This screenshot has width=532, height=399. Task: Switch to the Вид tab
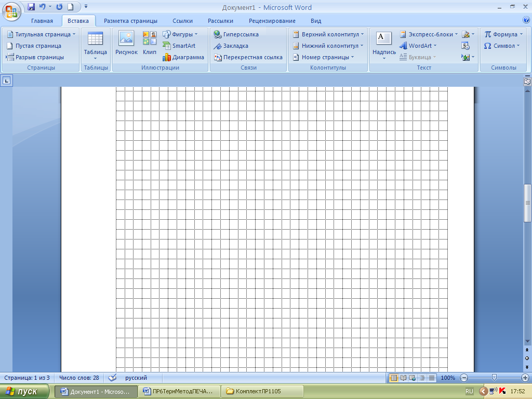(316, 21)
